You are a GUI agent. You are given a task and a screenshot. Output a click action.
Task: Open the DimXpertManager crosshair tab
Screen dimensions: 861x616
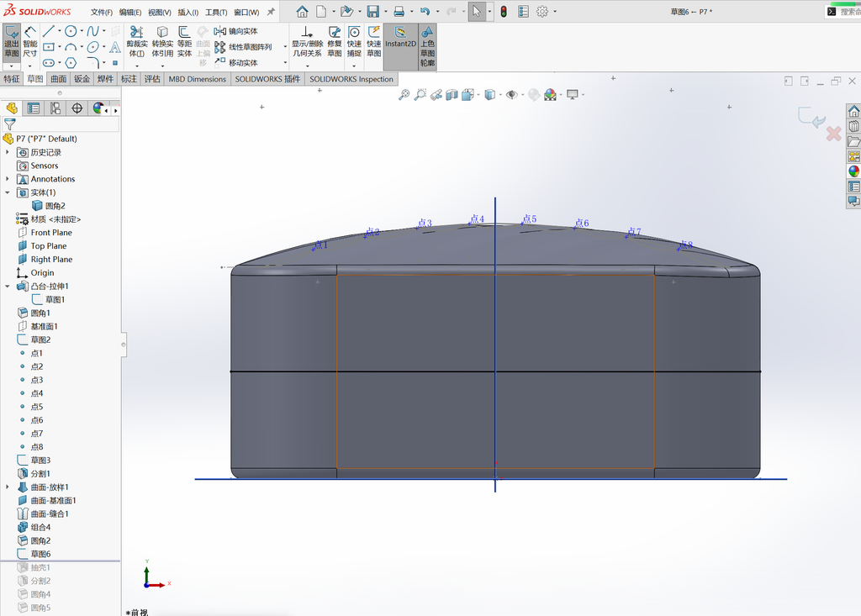77,108
